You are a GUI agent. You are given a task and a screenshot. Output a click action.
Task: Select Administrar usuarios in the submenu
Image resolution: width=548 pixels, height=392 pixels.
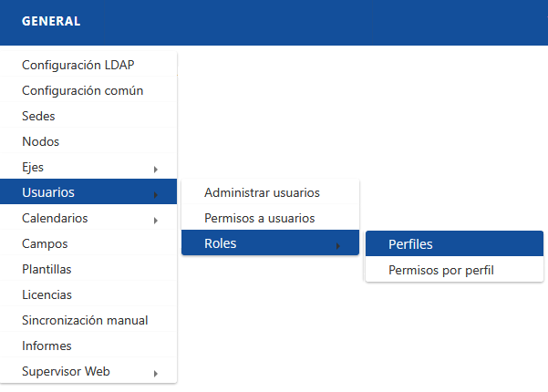click(262, 192)
